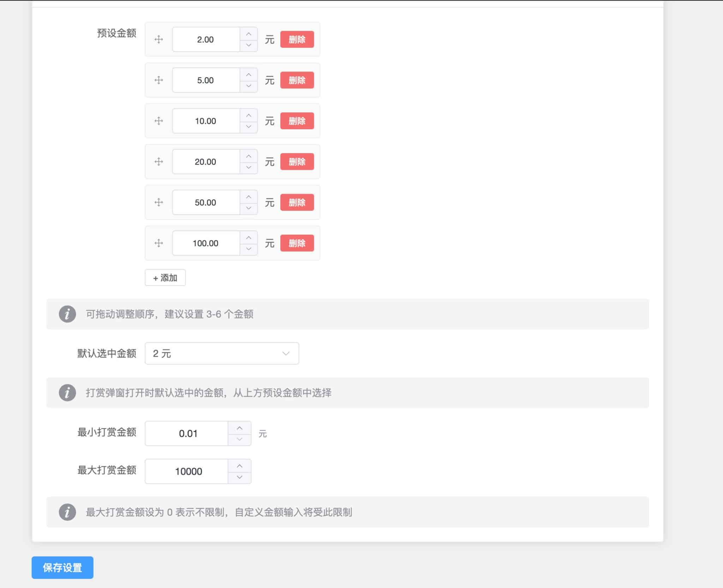Delete the 100.00 preset amount row
Image resolution: width=723 pixels, height=588 pixels.
297,243
